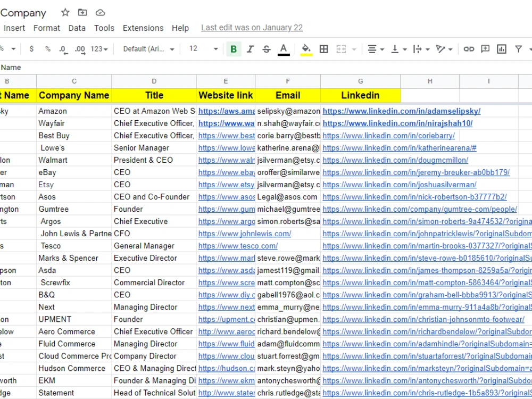Select the President & CEO cell
Image resolution: width=532 pixels, height=399 pixels.
pyautogui.click(x=154, y=160)
